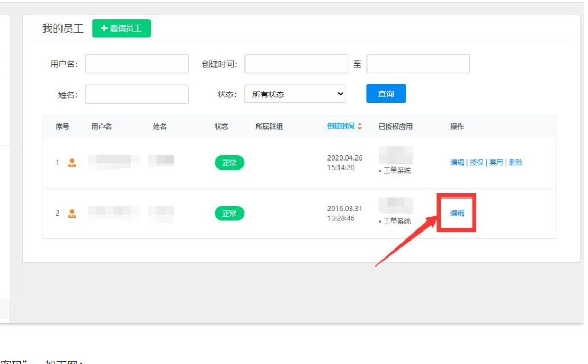Viewport: 588px width, 364px height.
Task: Click the 正常 status badge in row 1
Action: [229, 163]
